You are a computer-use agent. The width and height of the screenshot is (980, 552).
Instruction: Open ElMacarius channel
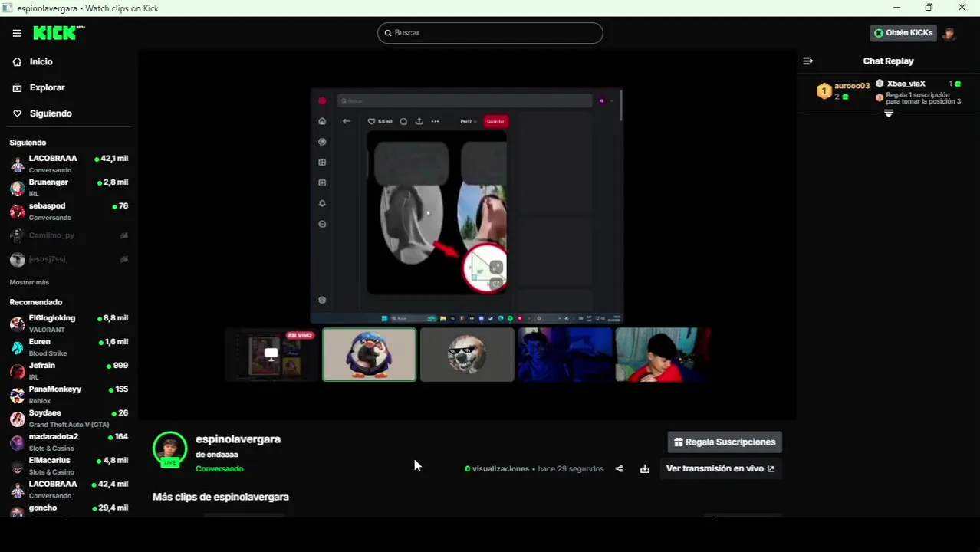69,466
